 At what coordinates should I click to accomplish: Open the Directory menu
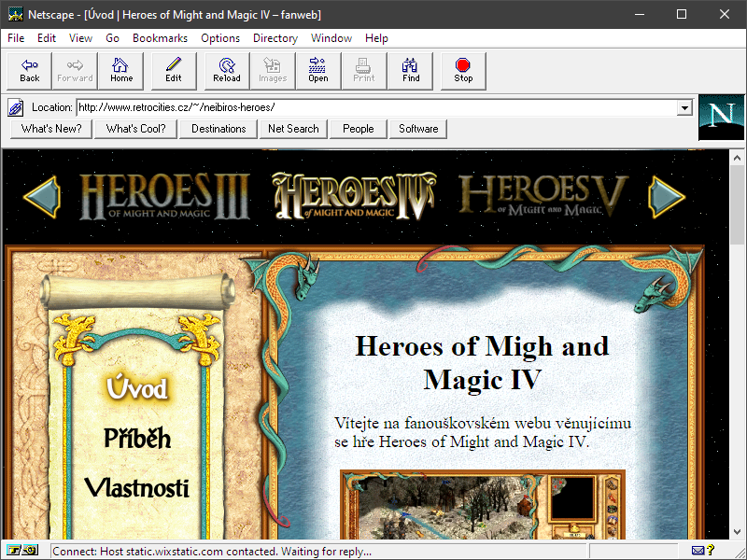pos(275,38)
